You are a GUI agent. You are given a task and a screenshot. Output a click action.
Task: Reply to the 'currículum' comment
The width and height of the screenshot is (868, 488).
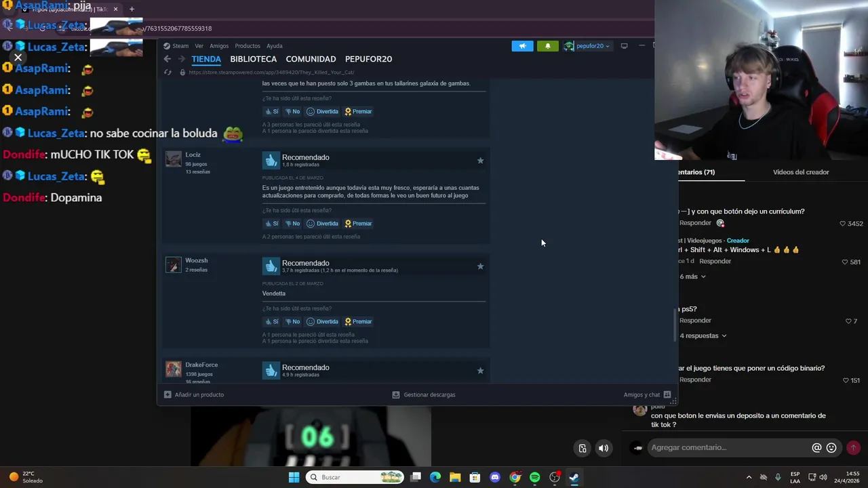[695, 223]
